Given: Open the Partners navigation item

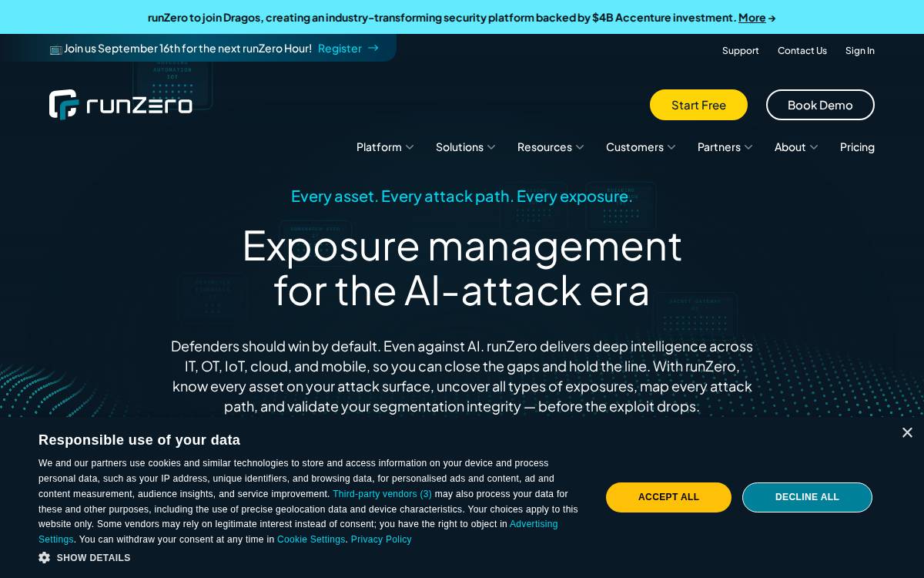Looking at the screenshot, I should (x=719, y=147).
